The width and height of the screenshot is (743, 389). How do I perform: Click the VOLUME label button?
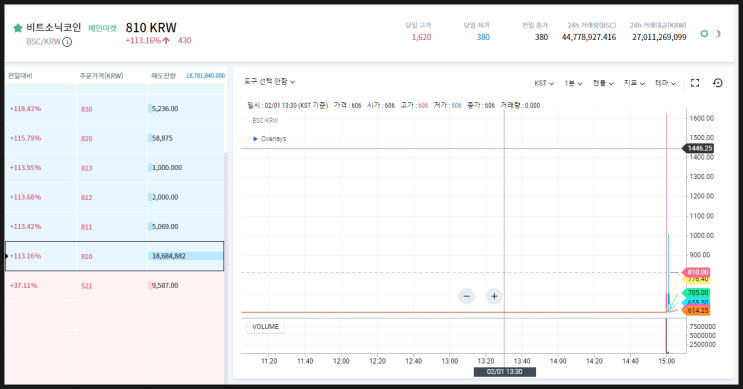coord(265,326)
